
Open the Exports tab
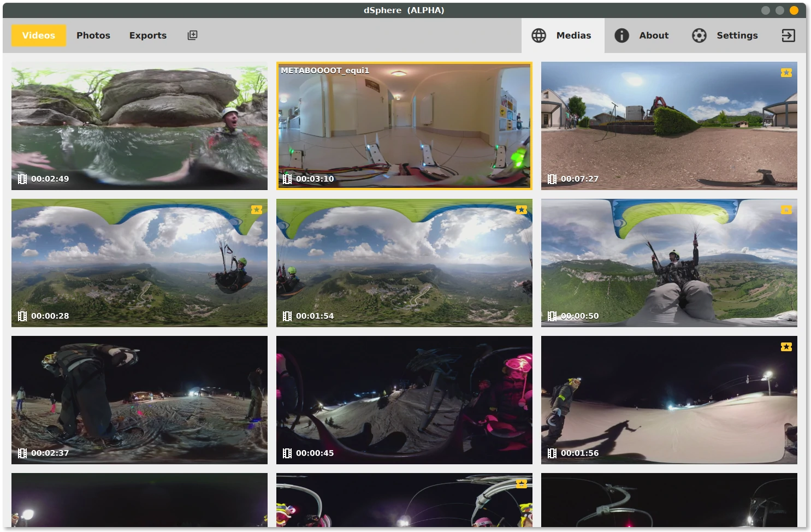point(148,36)
